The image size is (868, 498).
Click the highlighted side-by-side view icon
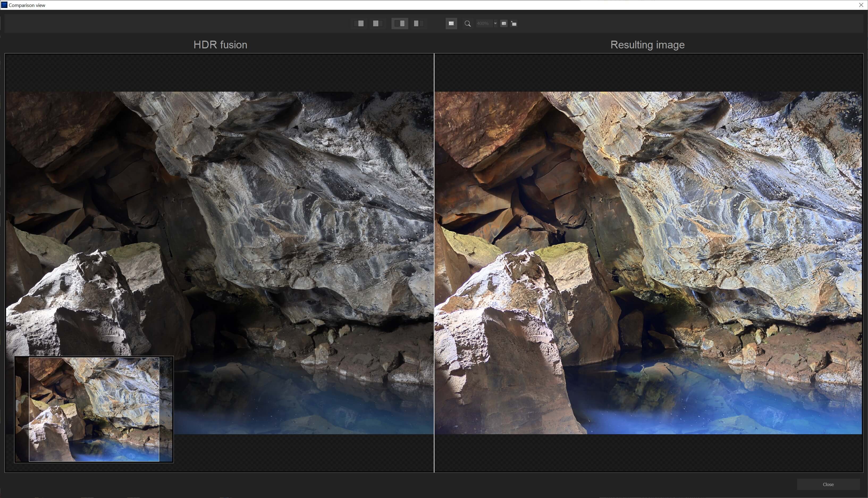pos(399,23)
